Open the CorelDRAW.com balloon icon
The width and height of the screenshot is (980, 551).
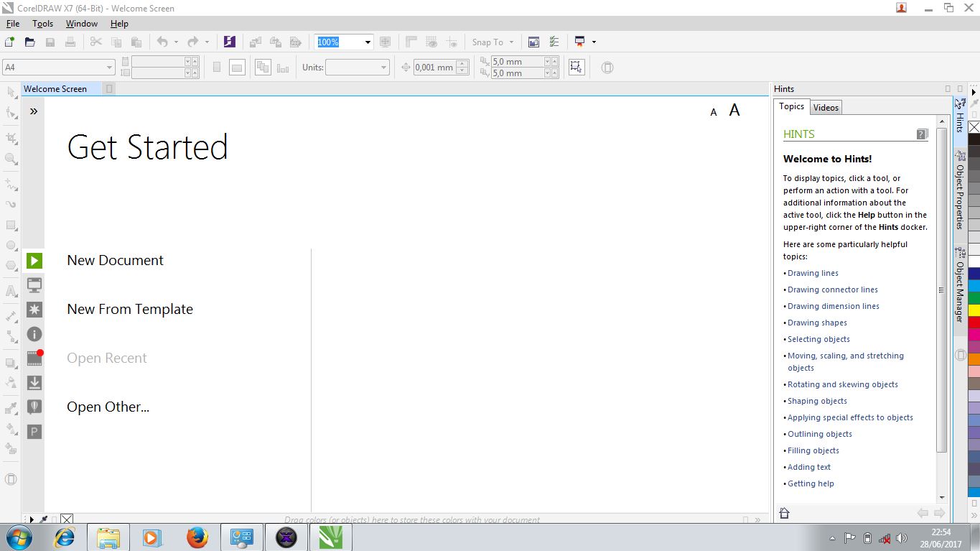click(34, 407)
